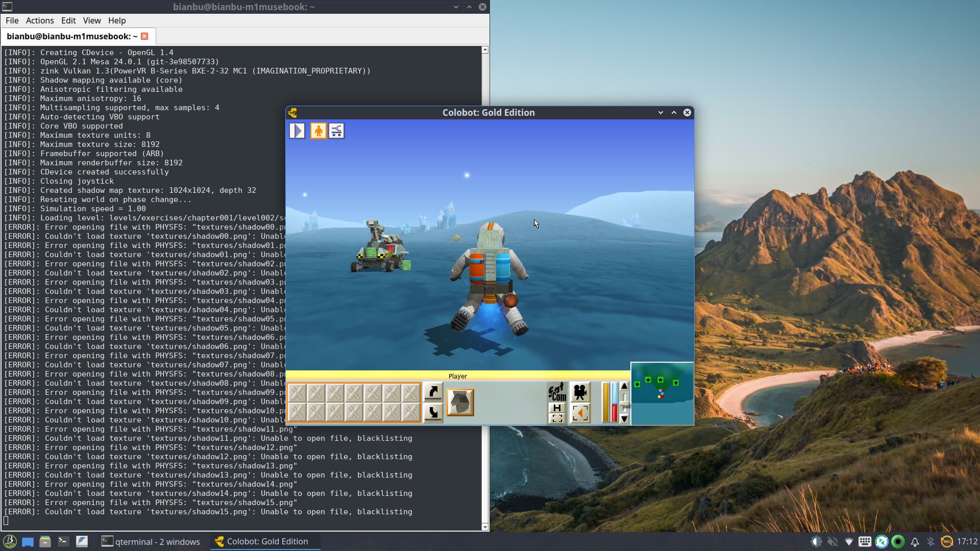Click the selected astronaut helmet button
This screenshot has height=551, width=980.
point(460,403)
